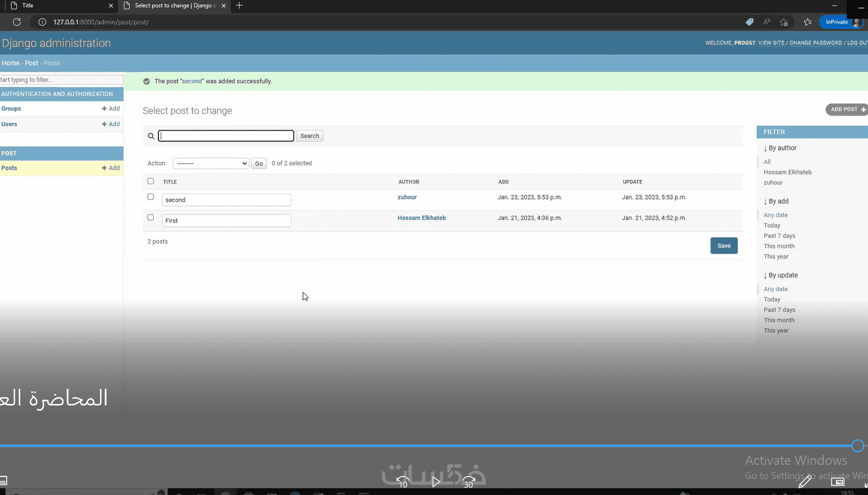868x495 pixels.
Task: Open the Action dropdown
Action: point(211,163)
